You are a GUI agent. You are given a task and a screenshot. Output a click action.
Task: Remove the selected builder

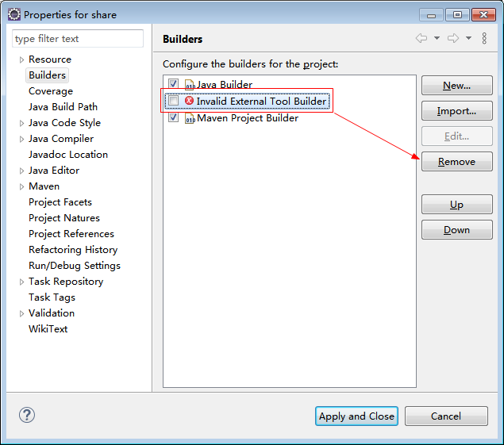pyautogui.click(x=456, y=162)
